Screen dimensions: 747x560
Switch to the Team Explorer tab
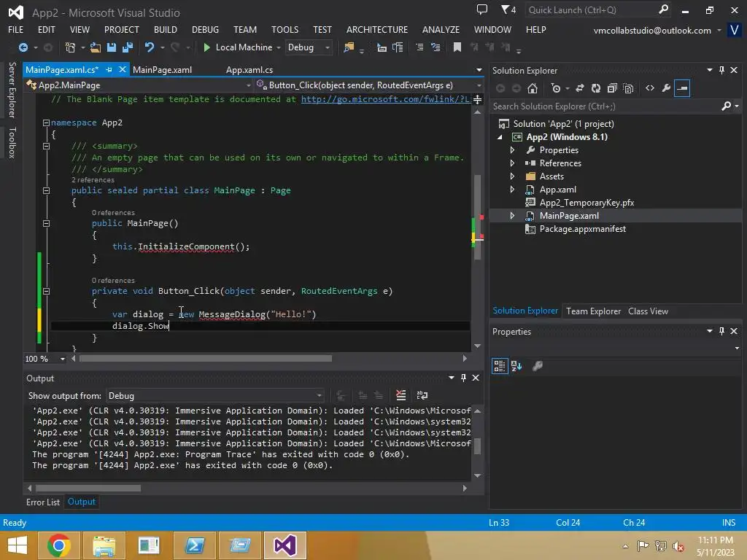593,311
